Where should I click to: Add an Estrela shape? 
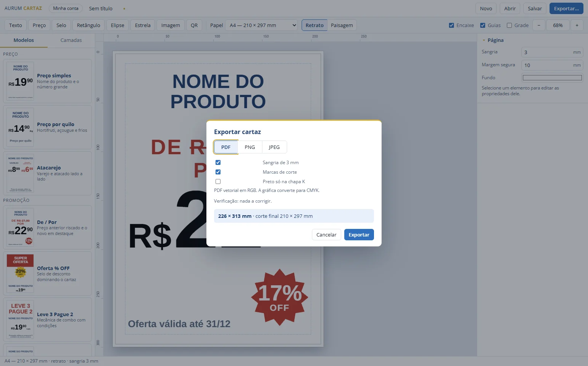pyautogui.click(x=143, y=25)
